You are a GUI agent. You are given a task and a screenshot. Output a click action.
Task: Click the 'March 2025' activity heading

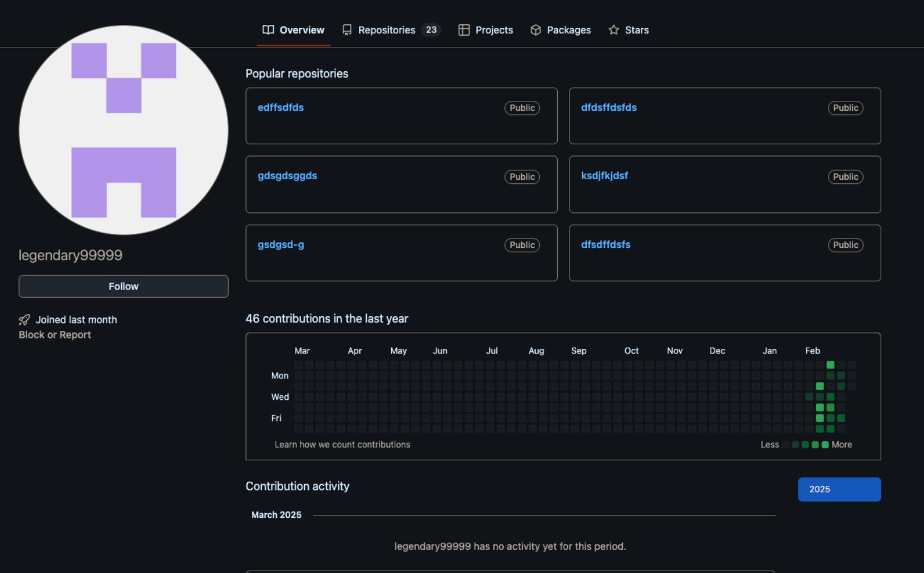(276, 515)
